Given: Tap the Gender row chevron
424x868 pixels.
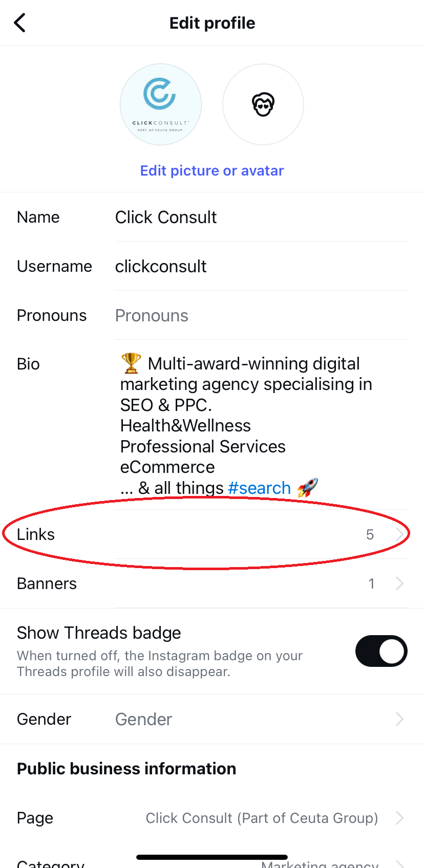Looking at the screenshot, I should click(x=400, y=719).
